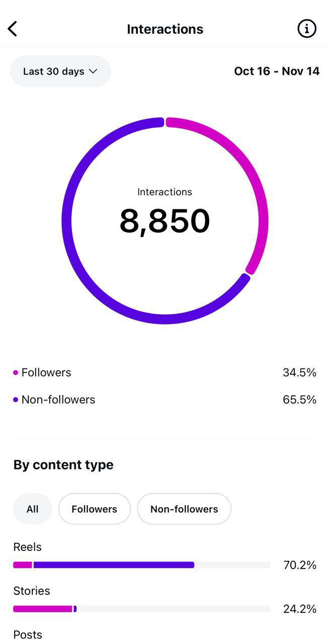Image resolution: width=330 pixels, height=644 pixels.
Task: Switch to the Non-followers filter chip
Action: [184, 509]
